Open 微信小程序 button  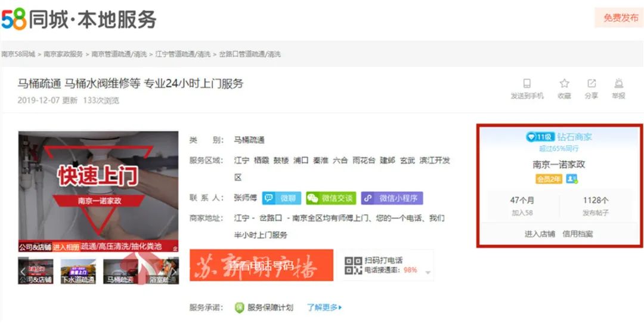392,198
